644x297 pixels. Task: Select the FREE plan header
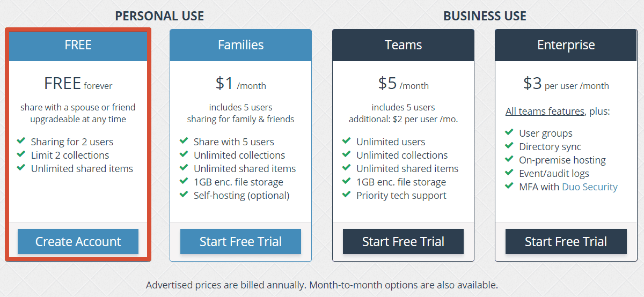pos(78,45)
